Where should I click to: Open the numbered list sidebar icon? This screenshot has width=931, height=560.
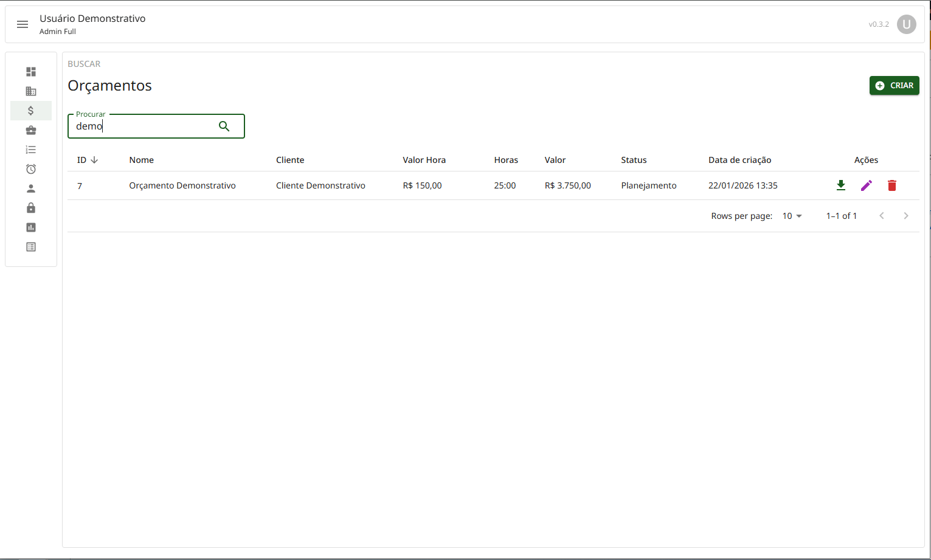click(31, 150)
